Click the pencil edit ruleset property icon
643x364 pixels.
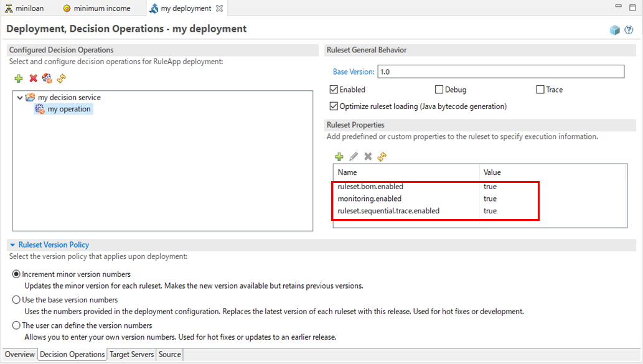click(354, 157)
